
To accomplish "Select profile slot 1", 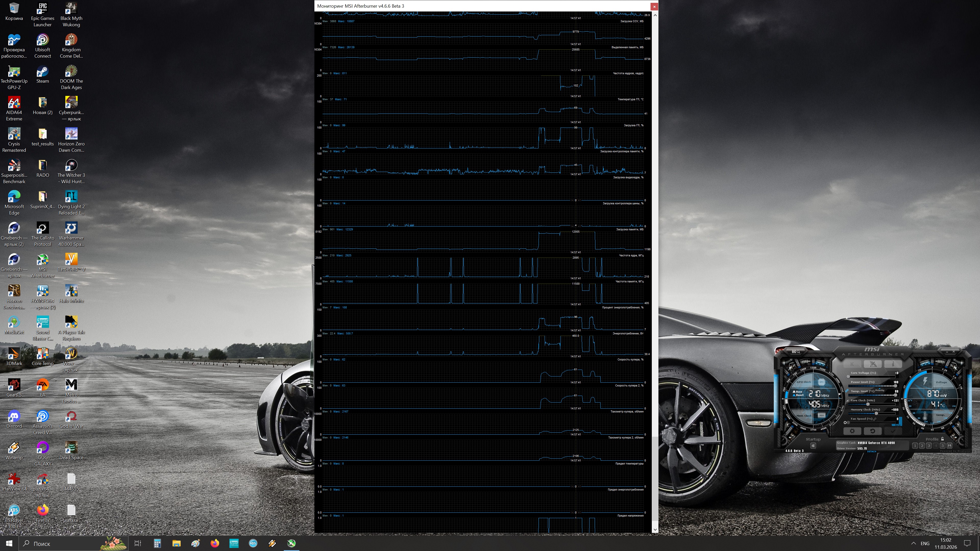I will point(915,446).
